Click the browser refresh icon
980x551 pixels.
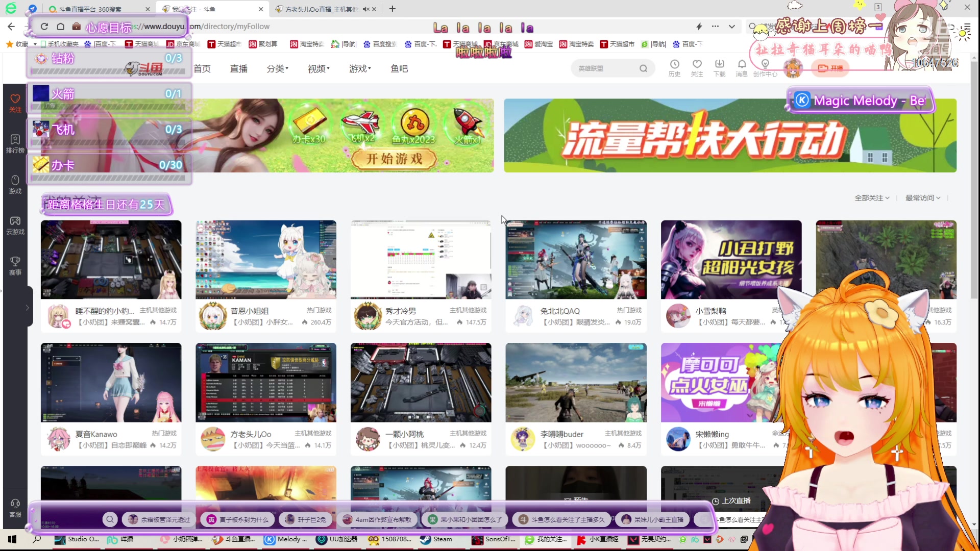[x=44, y=27]
